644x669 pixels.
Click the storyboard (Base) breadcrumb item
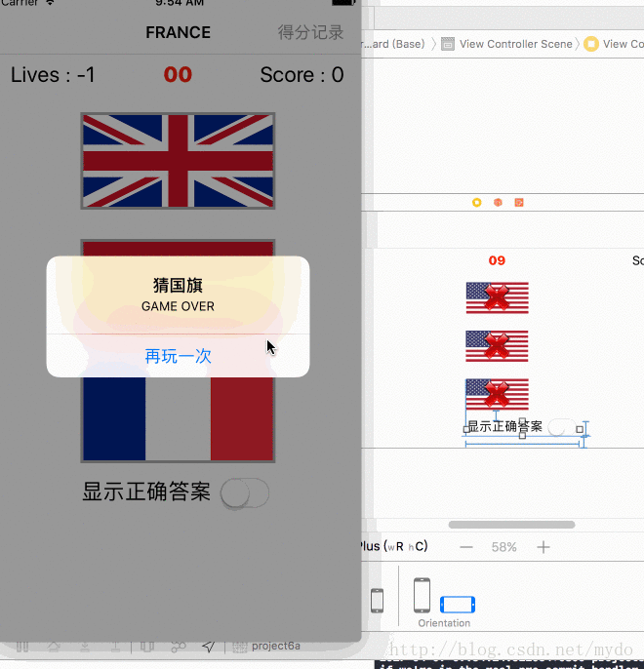pyautogui.click(x=393, y=44)
